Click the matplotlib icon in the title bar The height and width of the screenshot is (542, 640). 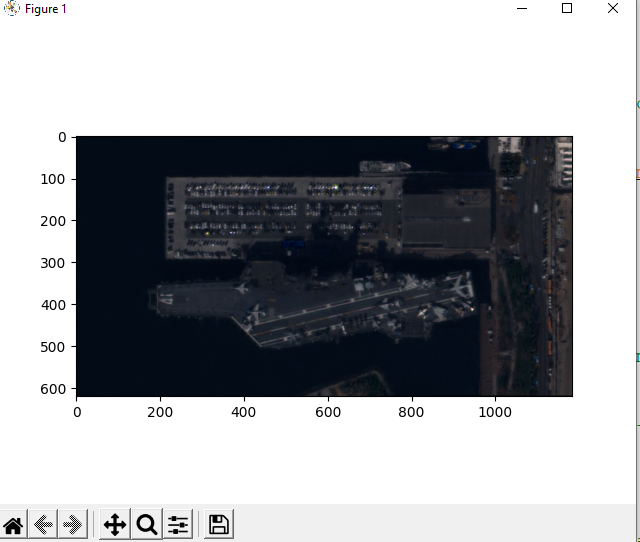11,8
